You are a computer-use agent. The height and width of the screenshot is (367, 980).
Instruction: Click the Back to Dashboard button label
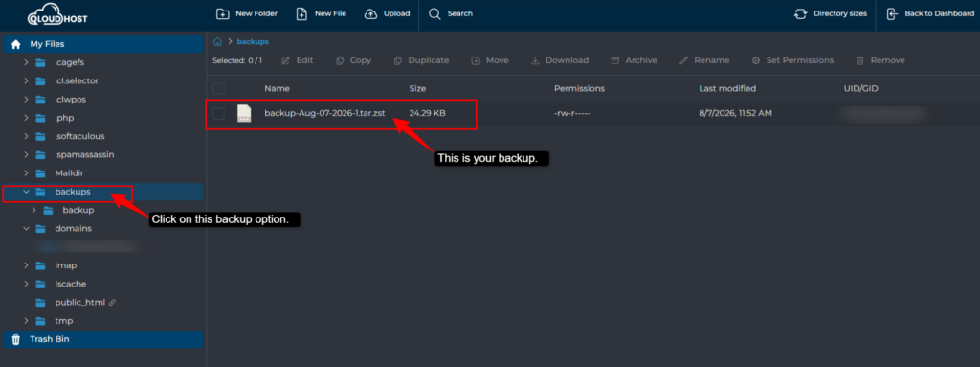tap(940, 13)
